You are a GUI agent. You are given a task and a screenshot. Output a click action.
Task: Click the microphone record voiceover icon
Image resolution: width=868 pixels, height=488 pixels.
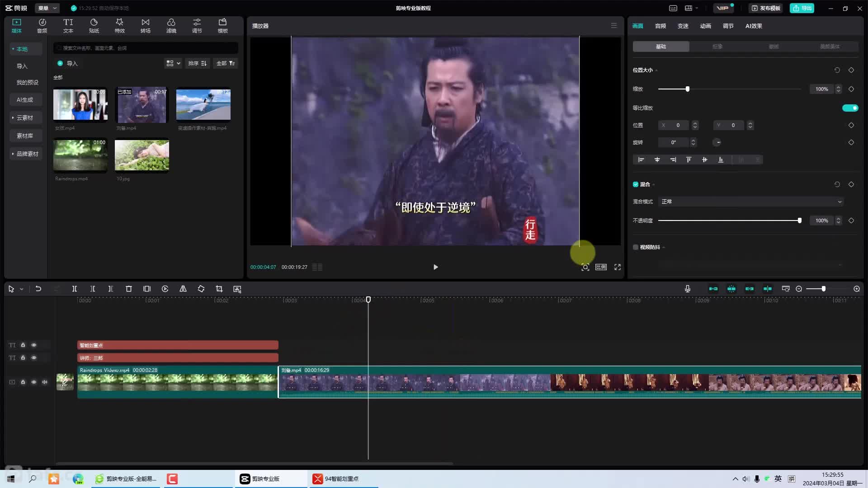[688, 289]
